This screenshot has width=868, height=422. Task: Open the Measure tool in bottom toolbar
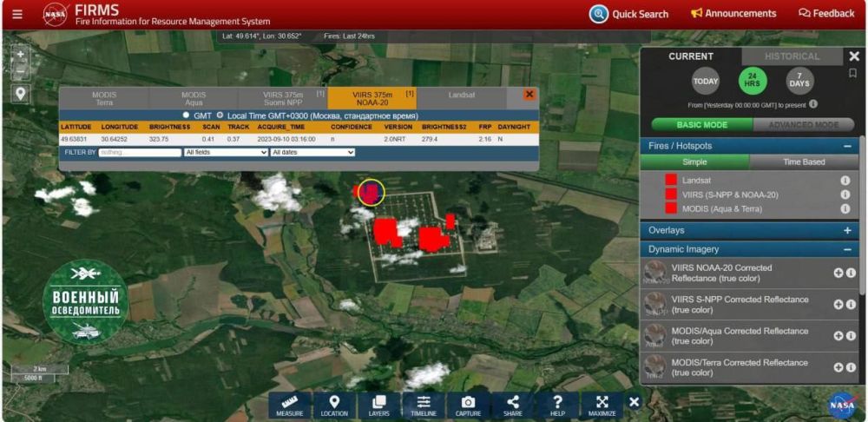290,405
